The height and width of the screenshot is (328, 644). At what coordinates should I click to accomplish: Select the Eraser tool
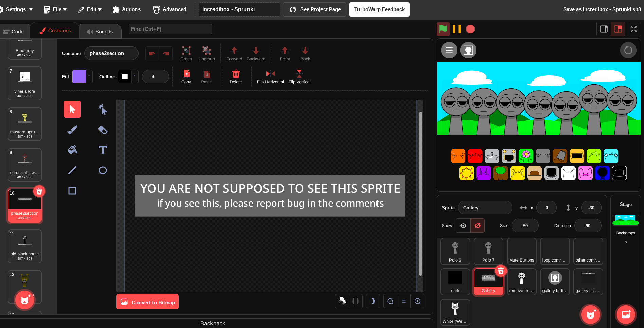[103, 130]
